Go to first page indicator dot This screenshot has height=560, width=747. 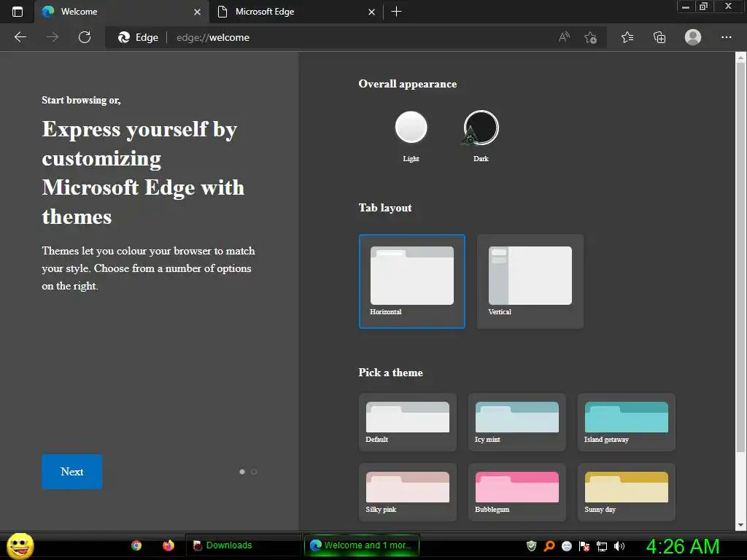pyautogui.click(x=242, y=472)
